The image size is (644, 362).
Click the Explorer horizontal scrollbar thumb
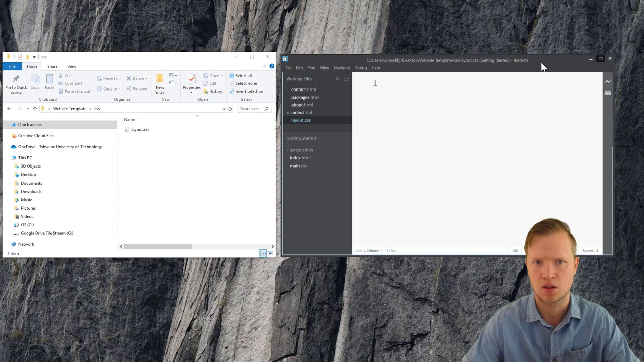point(158,246)
